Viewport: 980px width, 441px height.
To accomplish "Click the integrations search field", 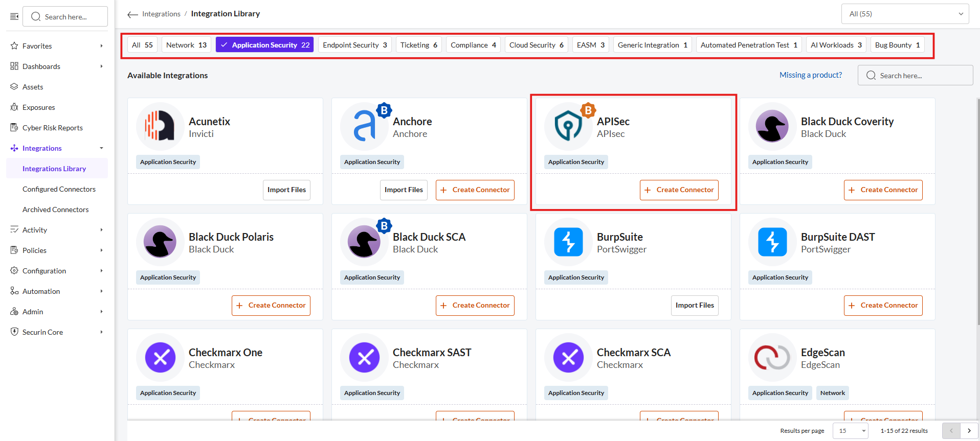I will pos(916,75).
